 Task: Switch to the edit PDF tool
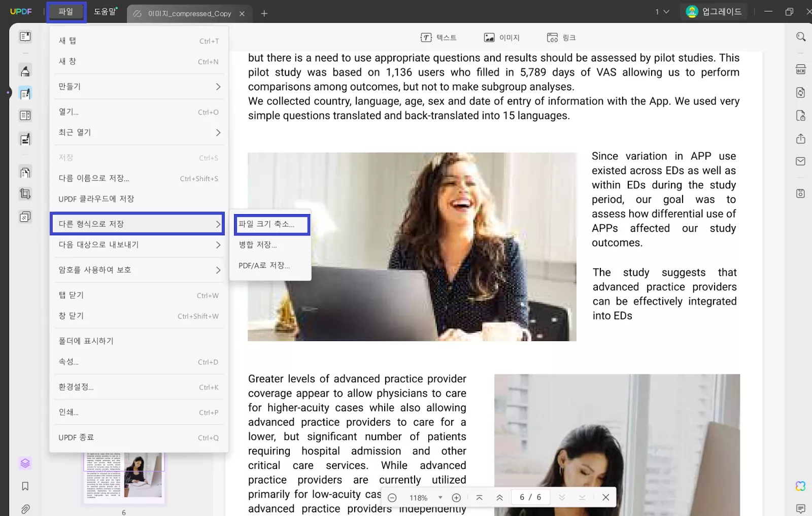pyautogui.click(x=25, y=93)
